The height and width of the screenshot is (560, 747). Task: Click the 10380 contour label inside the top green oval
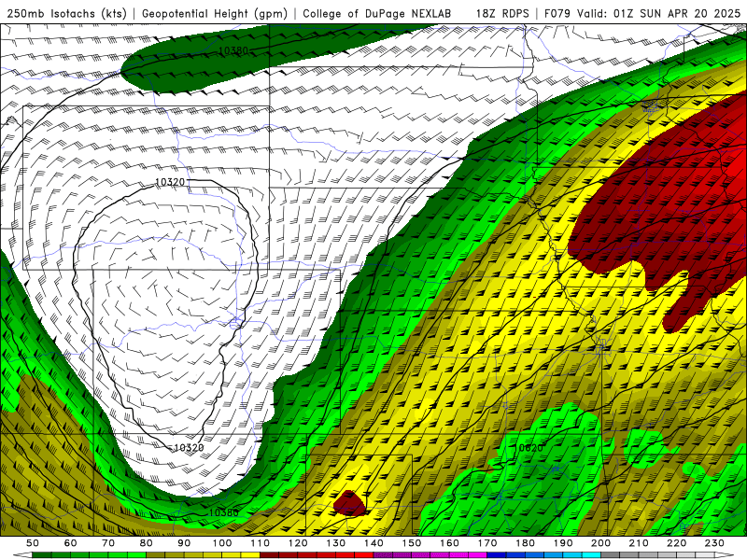pyautogui.click(x=233, y=50)
